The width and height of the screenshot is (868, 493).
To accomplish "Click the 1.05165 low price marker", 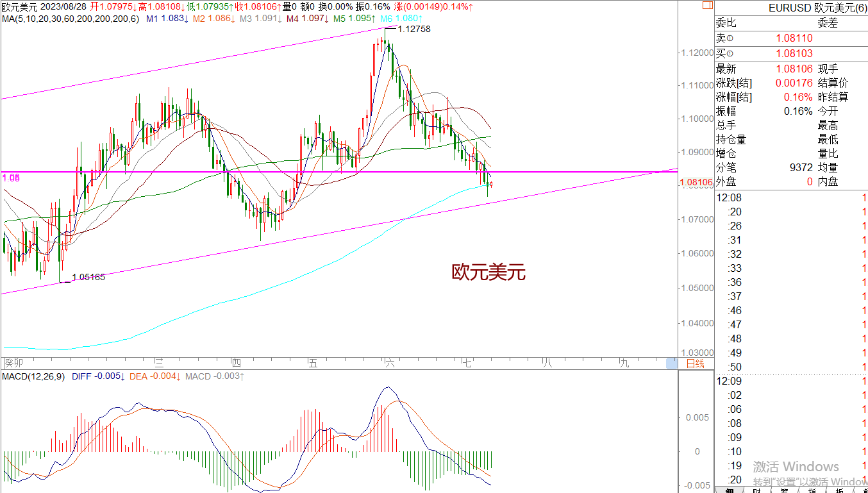I will tap(88, 277).
